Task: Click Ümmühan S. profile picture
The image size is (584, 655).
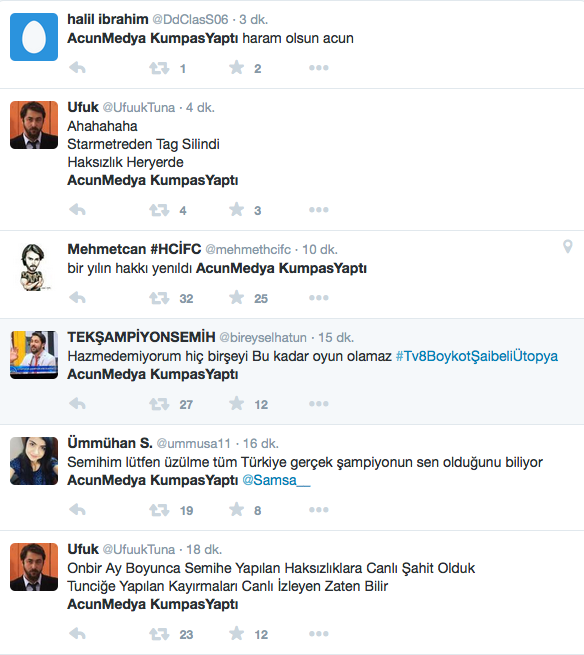Action: click(x=34, y=461)
